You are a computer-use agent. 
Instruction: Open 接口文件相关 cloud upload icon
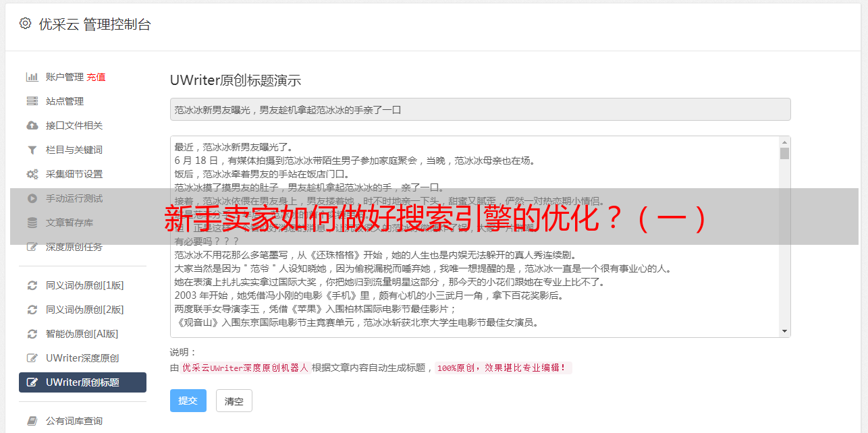32,125
